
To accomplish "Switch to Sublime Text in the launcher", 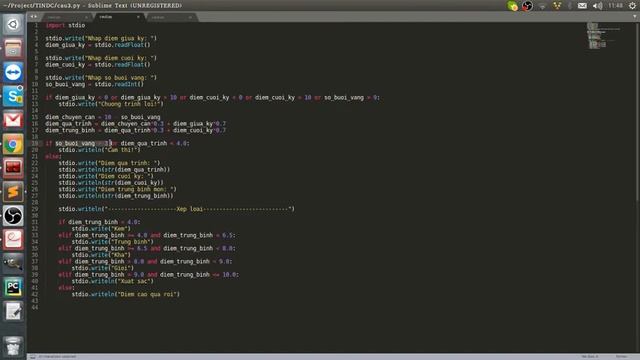I will pos(13,192).
